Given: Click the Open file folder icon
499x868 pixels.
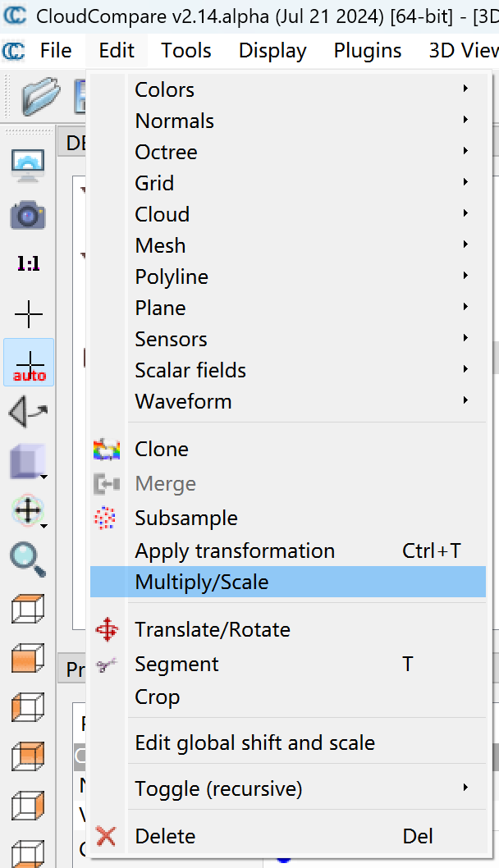Looking at the screenshot, I should tap(41, 96).
